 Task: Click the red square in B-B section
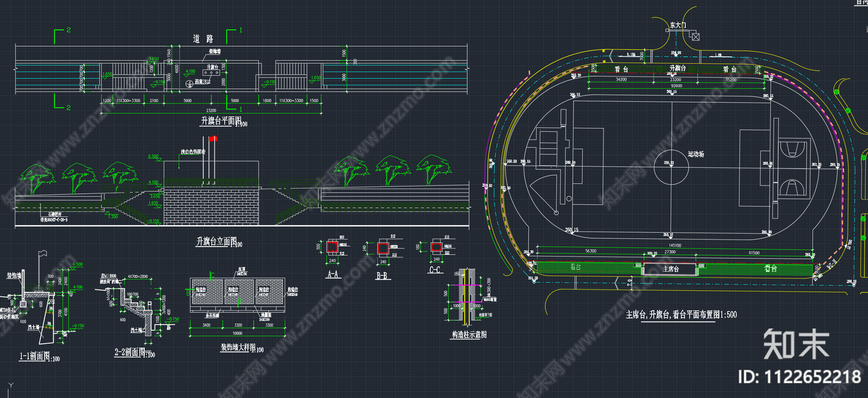point(382,248)
